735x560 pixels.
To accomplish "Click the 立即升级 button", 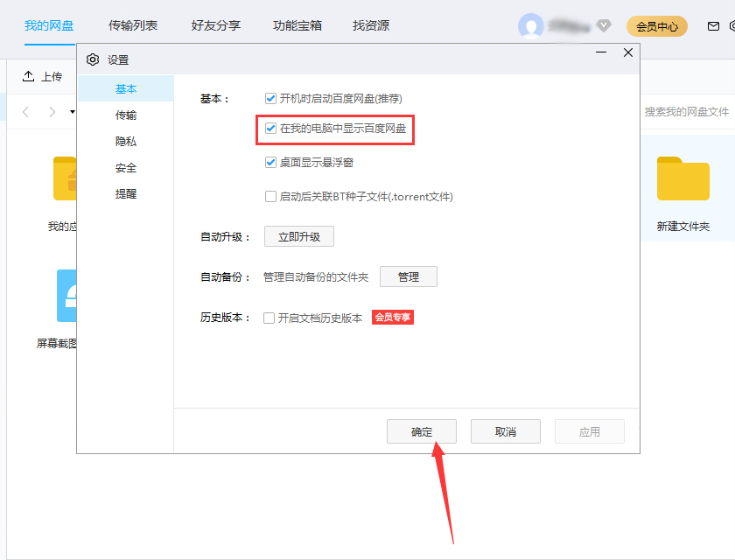I will pyautogui.click(x=299, y=236).
